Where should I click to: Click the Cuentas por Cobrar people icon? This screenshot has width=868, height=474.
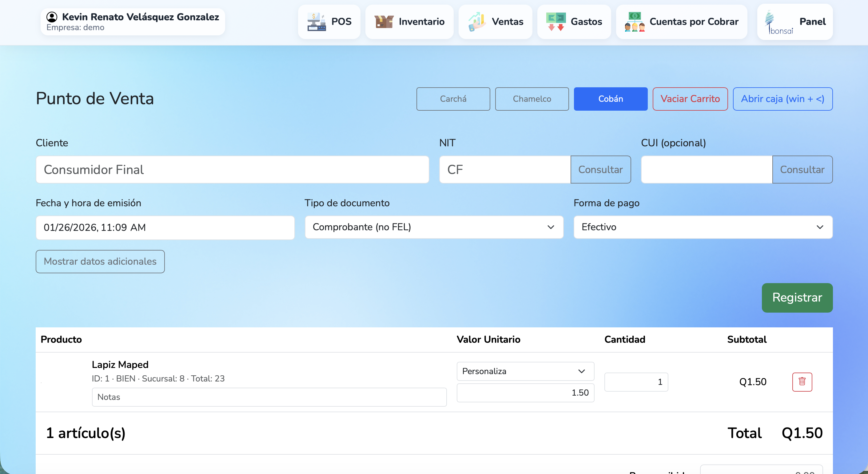635,22
